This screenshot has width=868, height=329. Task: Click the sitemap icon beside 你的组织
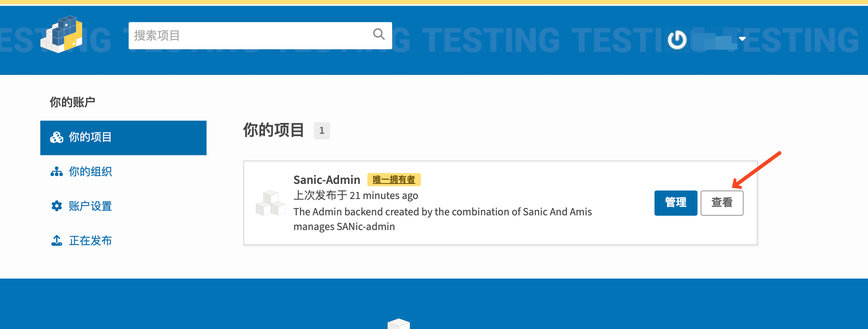[57, 171]
